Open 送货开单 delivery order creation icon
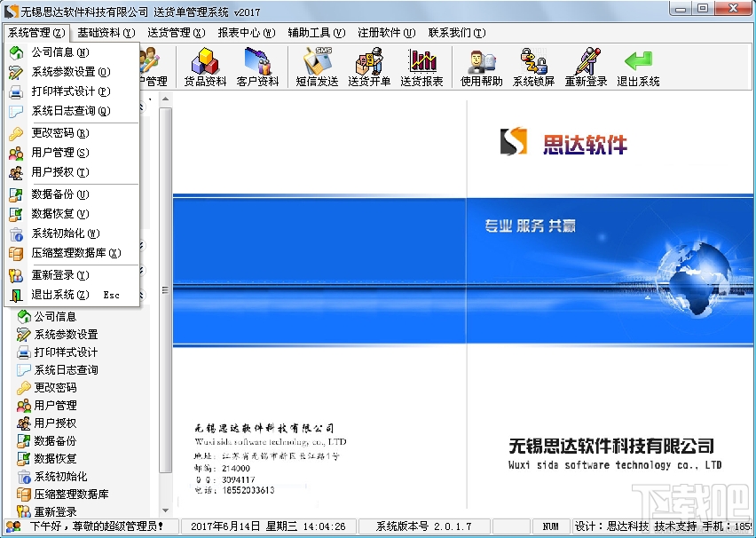This screenshot has height=538, width=756. tap(366, 65)
